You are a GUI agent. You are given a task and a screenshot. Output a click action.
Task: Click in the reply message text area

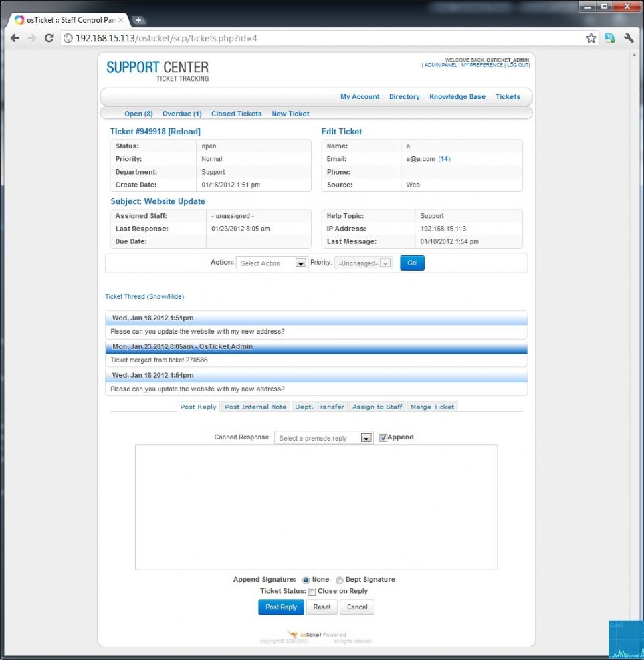click(x=316, y=508)
